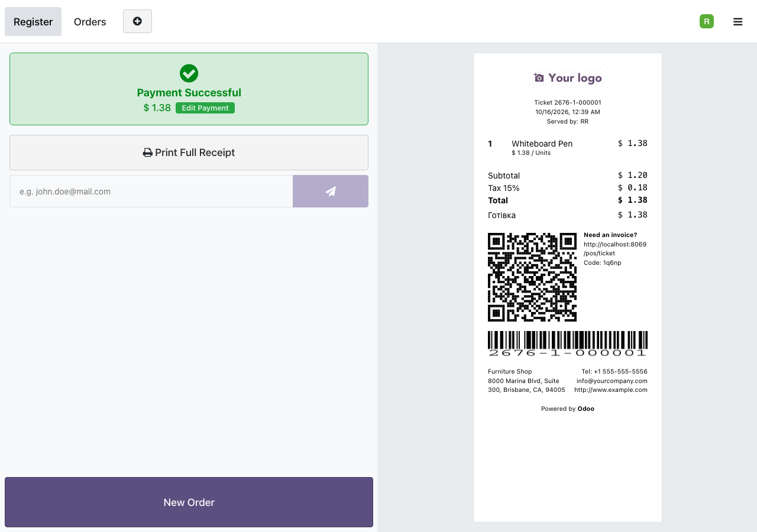Click the QR code on the receipt
Image resolution: width=757 pixels, height=532 pixels.
532,277
